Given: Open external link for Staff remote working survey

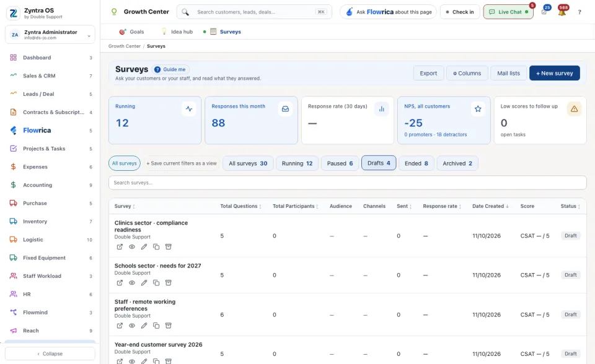Looking at the screenshot, I should click(x=120, y=326).
